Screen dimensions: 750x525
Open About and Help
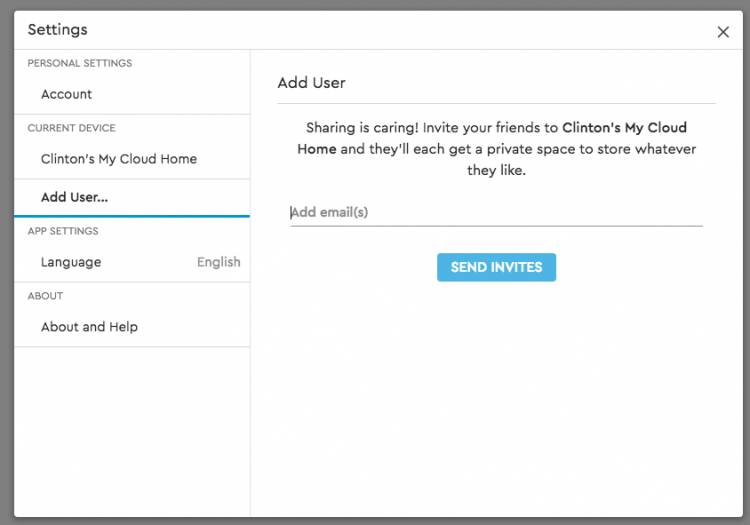(x=132, y=327)
